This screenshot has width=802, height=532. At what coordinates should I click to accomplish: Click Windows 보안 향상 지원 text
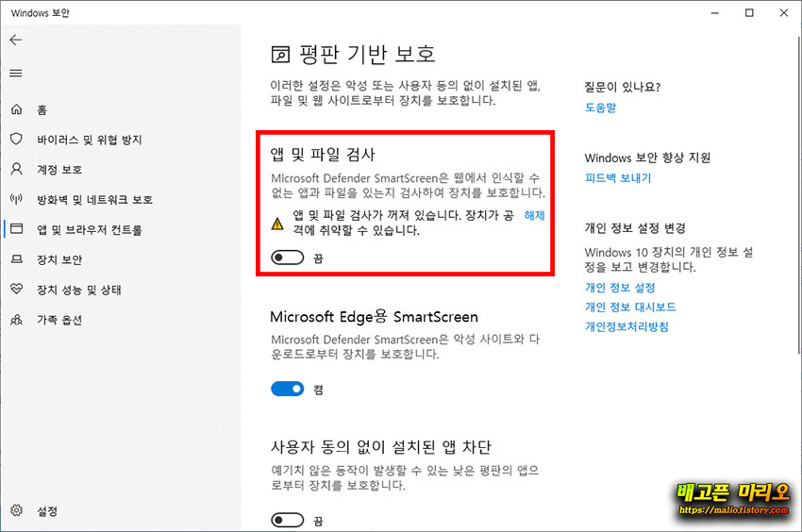pyautogui.click(x=647, y=158)
